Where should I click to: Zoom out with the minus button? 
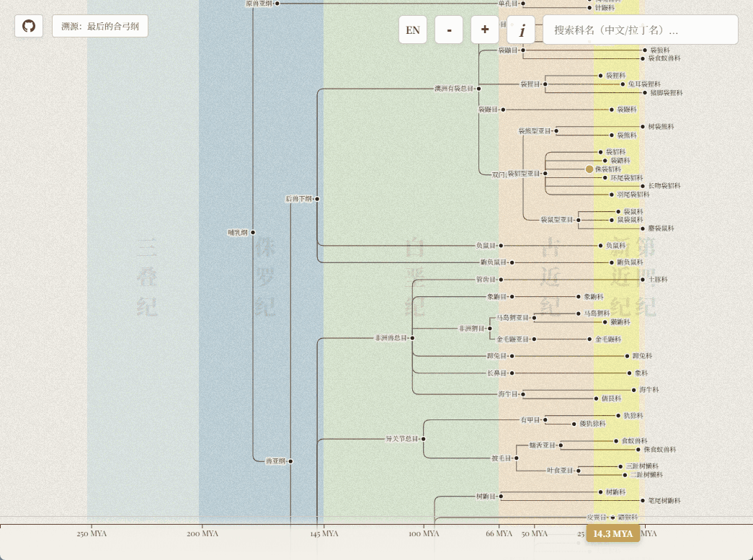point(449,30)
